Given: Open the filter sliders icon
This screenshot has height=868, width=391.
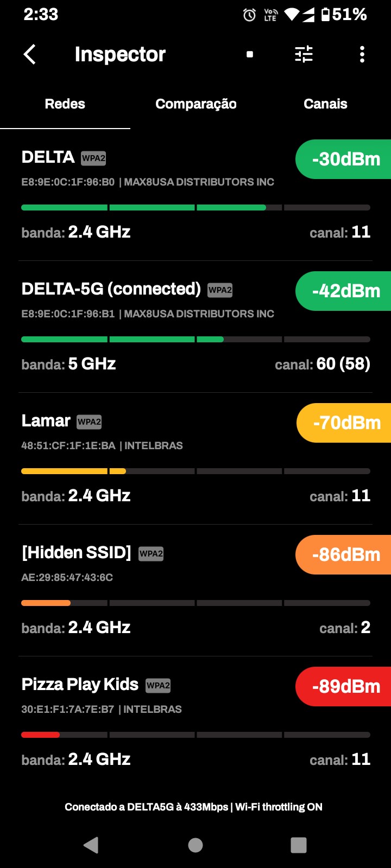Looking at the screenshot, I should 304,54.
